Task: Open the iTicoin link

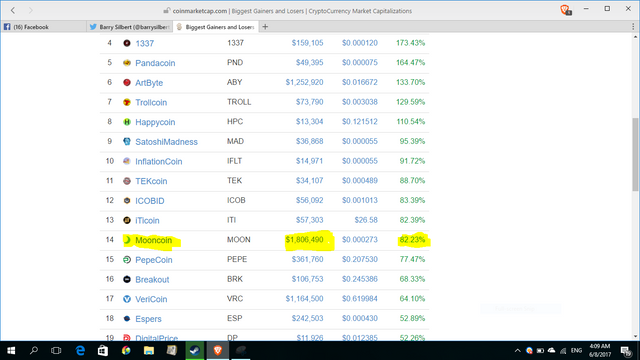Action: [147, 220]
